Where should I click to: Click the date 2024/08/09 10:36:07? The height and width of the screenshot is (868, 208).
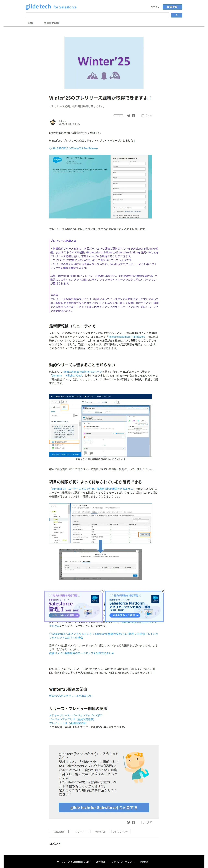(x=69, y=124)
